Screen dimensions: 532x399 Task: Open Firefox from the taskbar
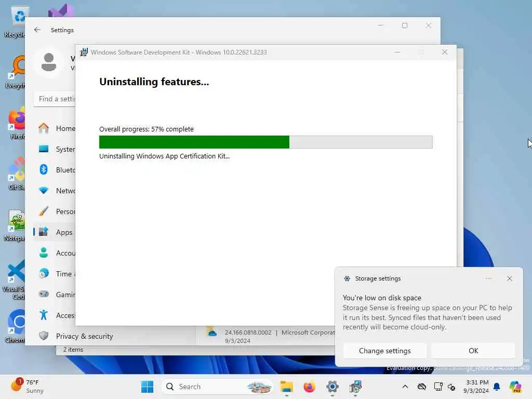coord(309,387)
